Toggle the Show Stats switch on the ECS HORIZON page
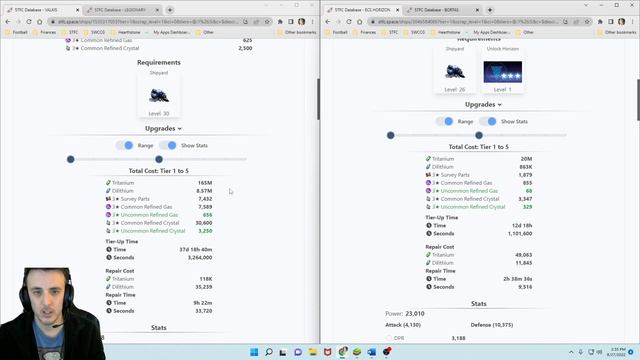640x360 pixels. pyautogui.click(x=488, y=121)
